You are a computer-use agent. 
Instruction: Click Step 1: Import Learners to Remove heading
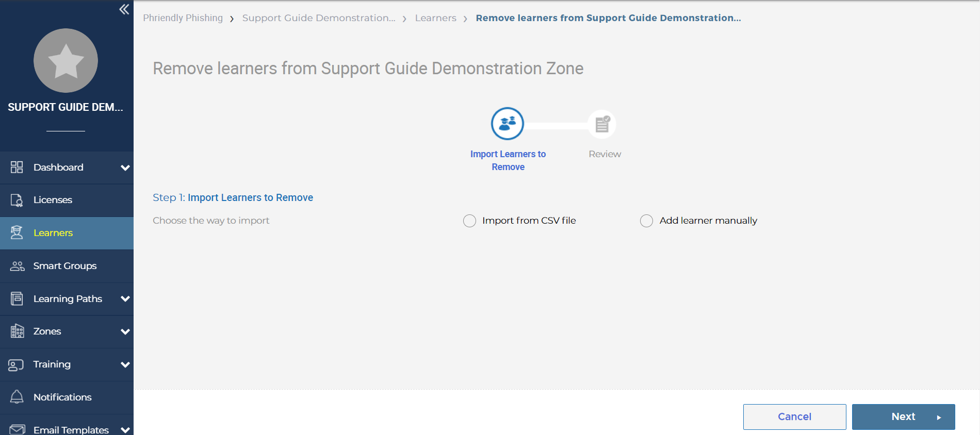(233, 197)
